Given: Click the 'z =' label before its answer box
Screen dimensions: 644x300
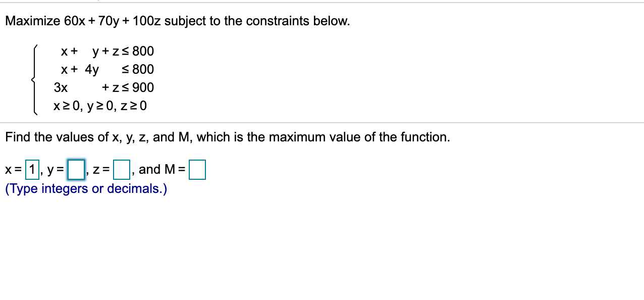Looking at the screenshot, I should 101,169.
